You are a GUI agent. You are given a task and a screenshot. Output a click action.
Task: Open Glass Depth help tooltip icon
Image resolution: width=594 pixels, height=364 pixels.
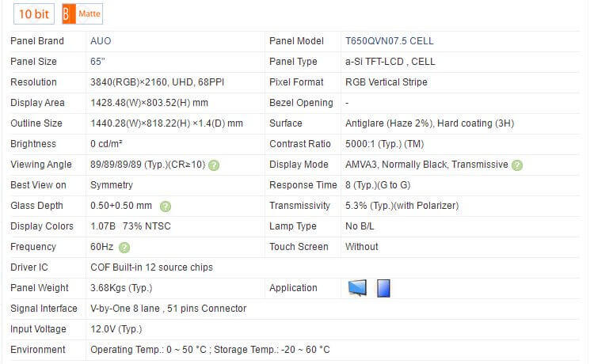click(x=166, y=206)
